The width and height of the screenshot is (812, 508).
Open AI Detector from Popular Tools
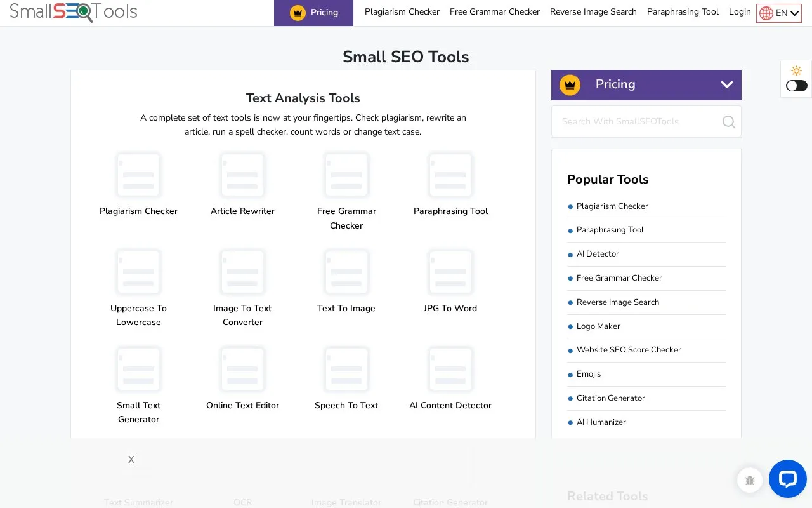coord(598,254)
